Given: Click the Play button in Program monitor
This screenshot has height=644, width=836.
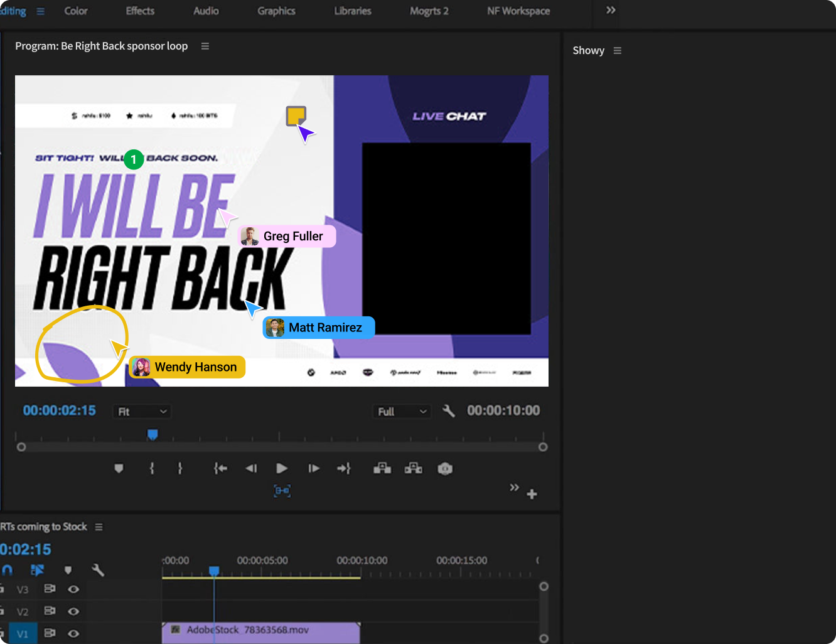Looking at the screenshot, I should point(282,468).
